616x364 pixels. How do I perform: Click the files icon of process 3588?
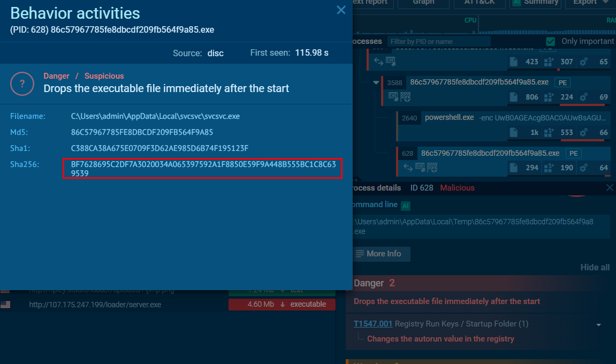coord(513,97)
